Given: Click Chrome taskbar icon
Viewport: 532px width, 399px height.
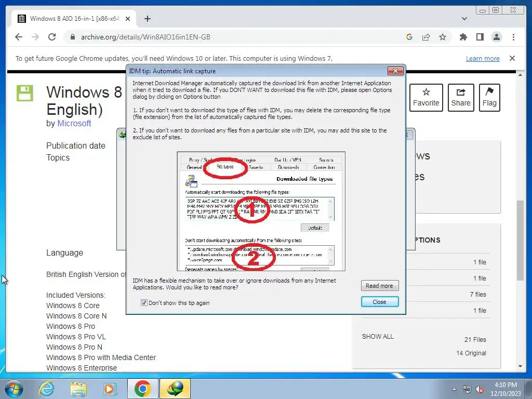Looking at the screenshot, I should tap(142, 389).
